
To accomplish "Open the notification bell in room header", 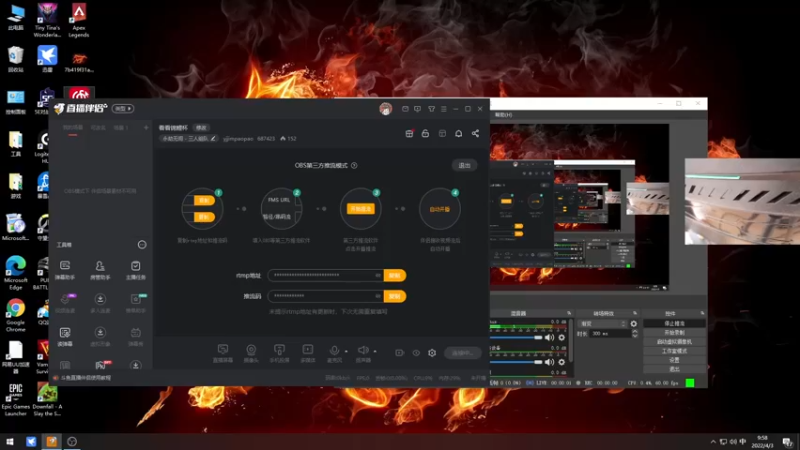I will (459, 133).
